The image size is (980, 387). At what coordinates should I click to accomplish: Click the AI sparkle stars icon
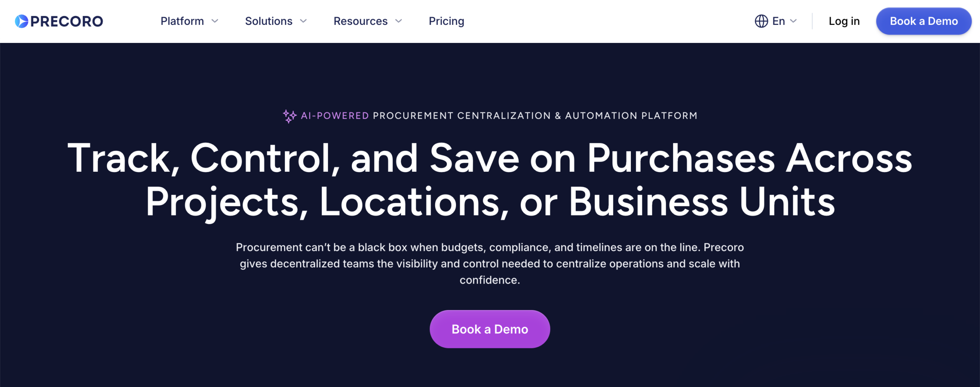[x=289, y=116]
